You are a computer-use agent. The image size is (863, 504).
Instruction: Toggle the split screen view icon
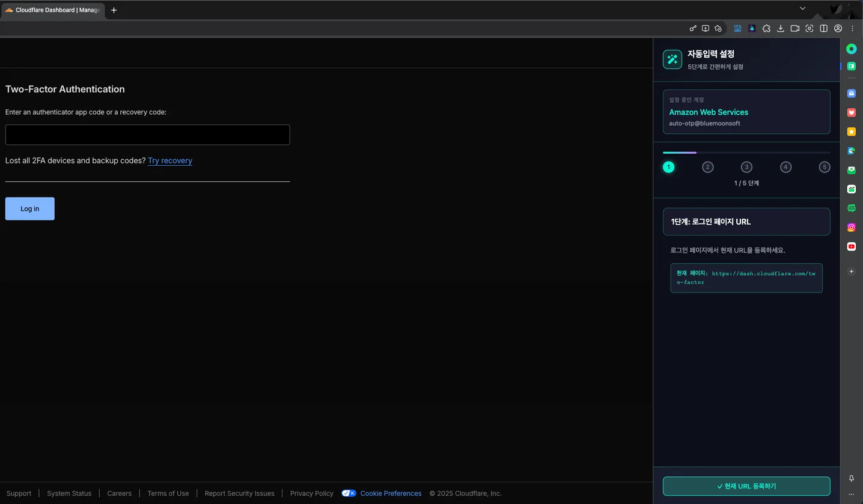coord(824,28)
